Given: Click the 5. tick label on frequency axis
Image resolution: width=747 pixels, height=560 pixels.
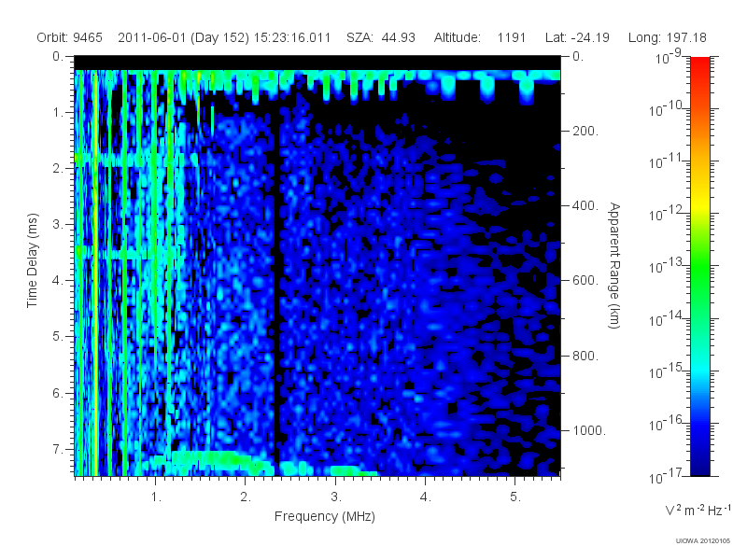Looking at the screenshot, I should pos(515,497).
